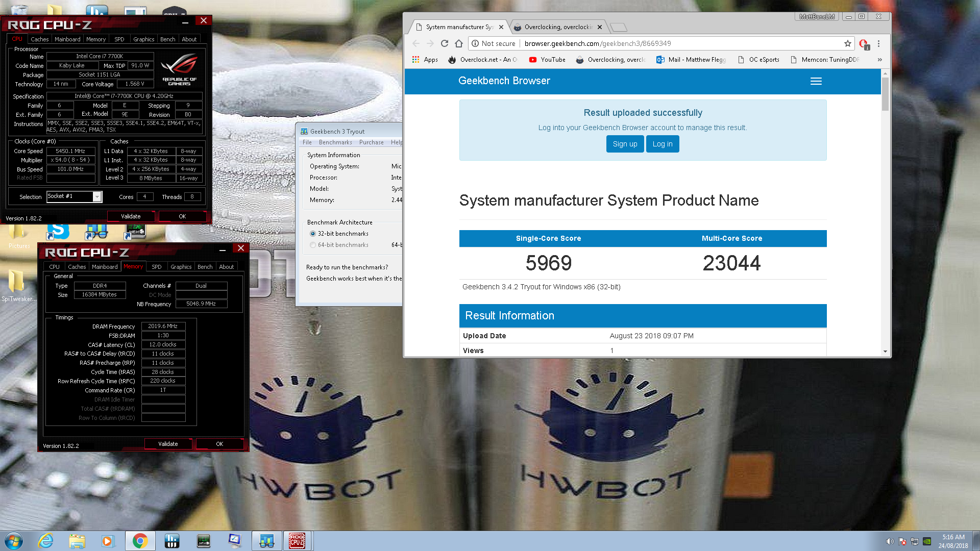Open SPD tab in top CPU-Z window
This screenshot has height=551, width=980.
click(119, 39)
